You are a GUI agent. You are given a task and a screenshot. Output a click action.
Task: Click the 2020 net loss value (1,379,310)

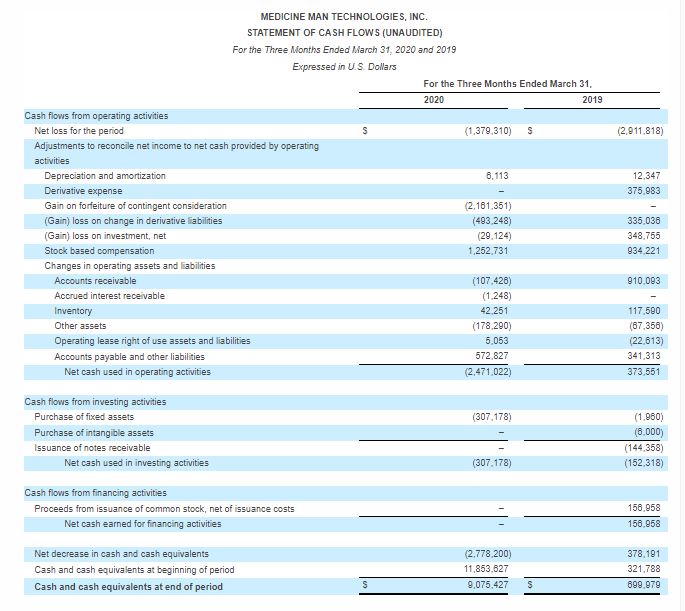point(488,131)
